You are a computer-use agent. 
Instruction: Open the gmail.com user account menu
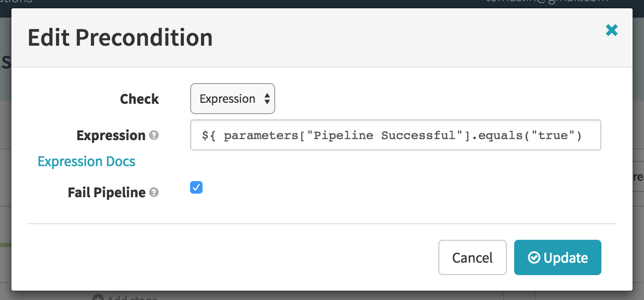click(548, 2)
